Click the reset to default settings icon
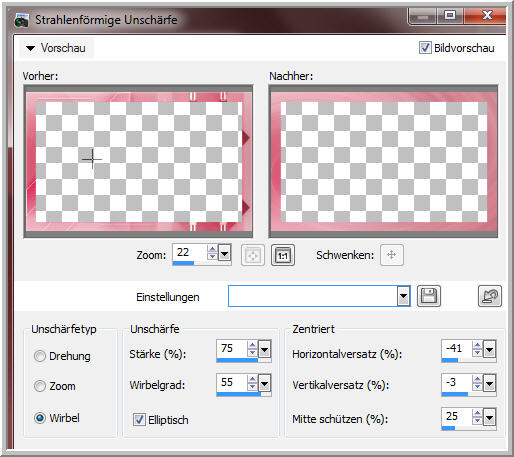The width and height of the screenshot is (514, 457). (x=490, y=296)
